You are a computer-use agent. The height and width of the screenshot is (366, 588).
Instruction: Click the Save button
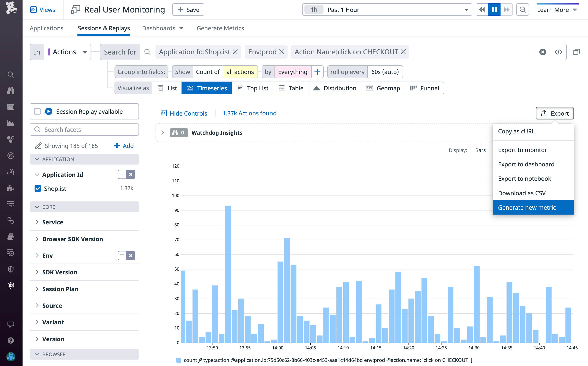188,9
